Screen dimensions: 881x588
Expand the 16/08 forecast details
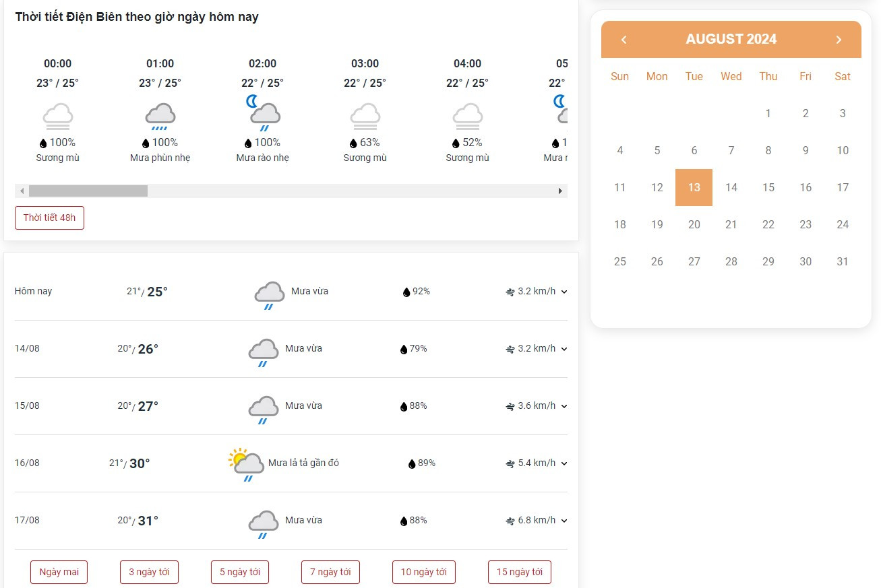coord(564,464)
